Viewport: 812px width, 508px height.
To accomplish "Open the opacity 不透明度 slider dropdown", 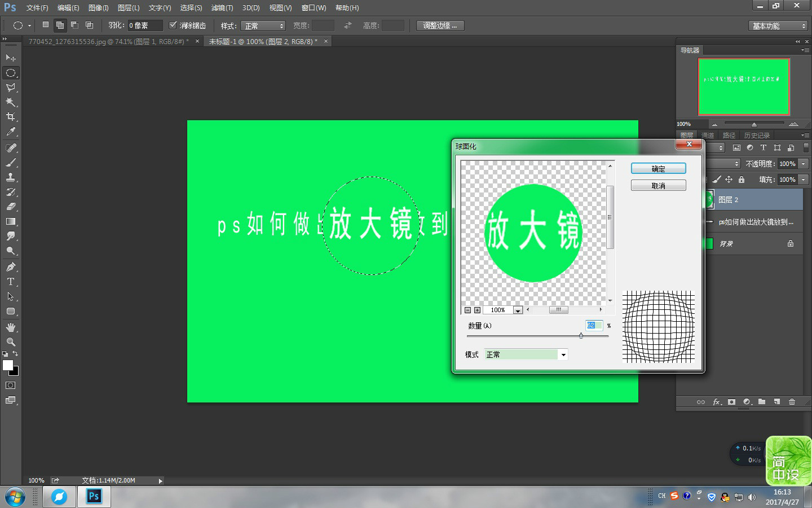I will 804,164.
